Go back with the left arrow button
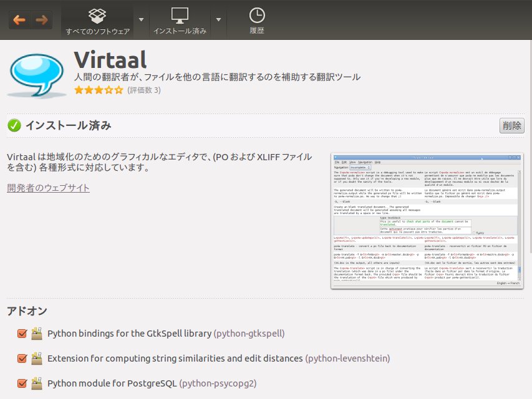532x399 pixels. [x=20, y=20]
